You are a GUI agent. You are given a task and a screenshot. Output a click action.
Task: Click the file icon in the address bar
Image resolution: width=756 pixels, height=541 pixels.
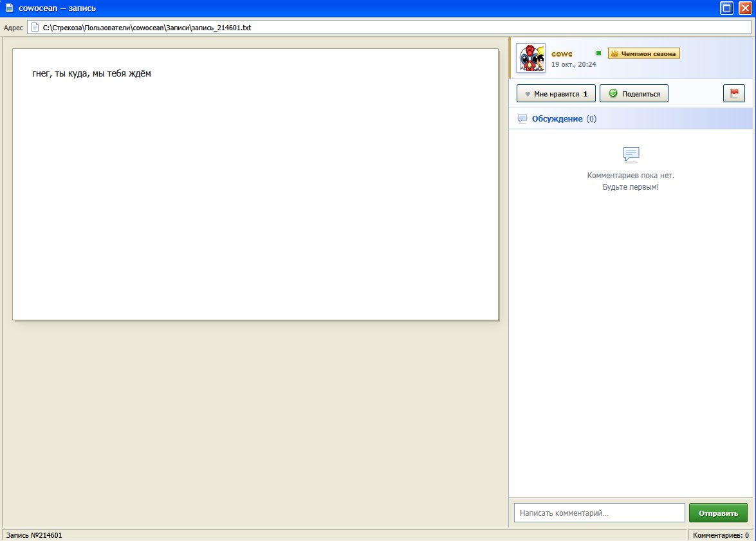tap(35, 28)
